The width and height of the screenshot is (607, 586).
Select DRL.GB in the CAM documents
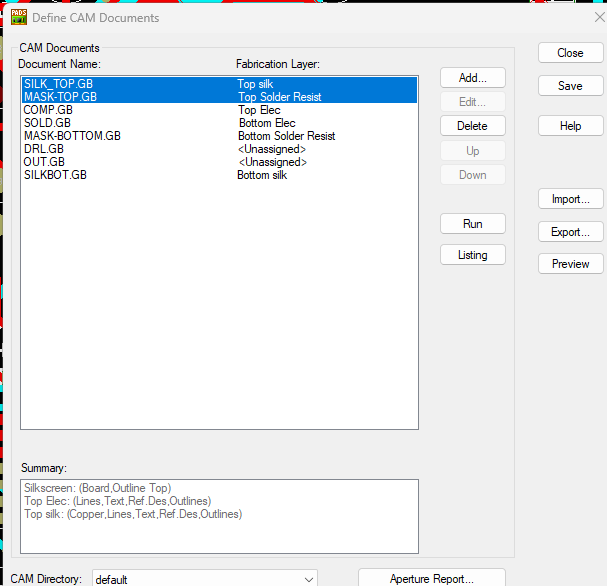pos(44,149)
